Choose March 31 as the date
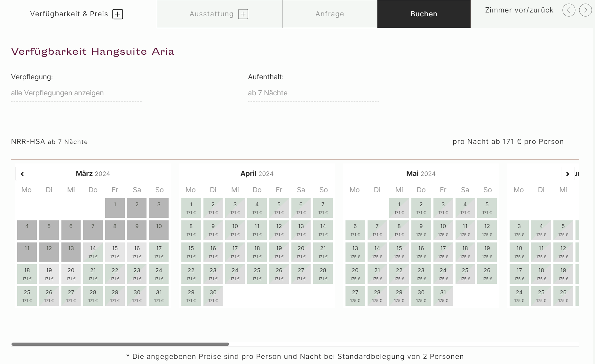This screenshot has width=595, height=364. [159, 296]
